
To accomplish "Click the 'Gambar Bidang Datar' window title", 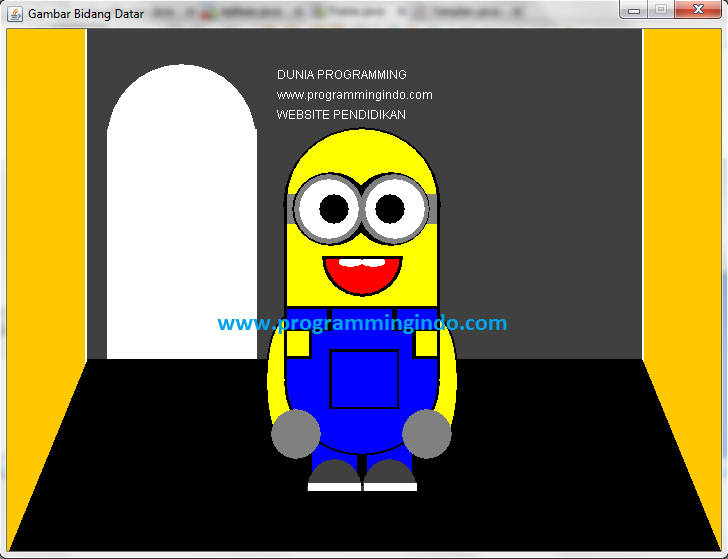I will point(86,14).
